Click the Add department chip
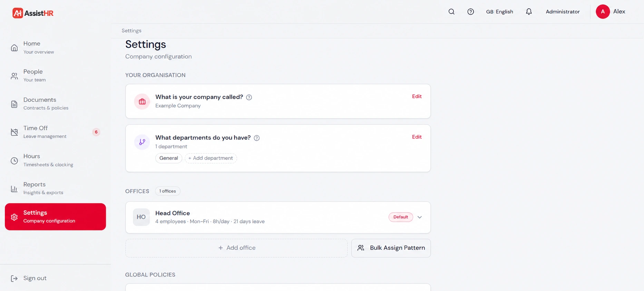 coord(211,158)
